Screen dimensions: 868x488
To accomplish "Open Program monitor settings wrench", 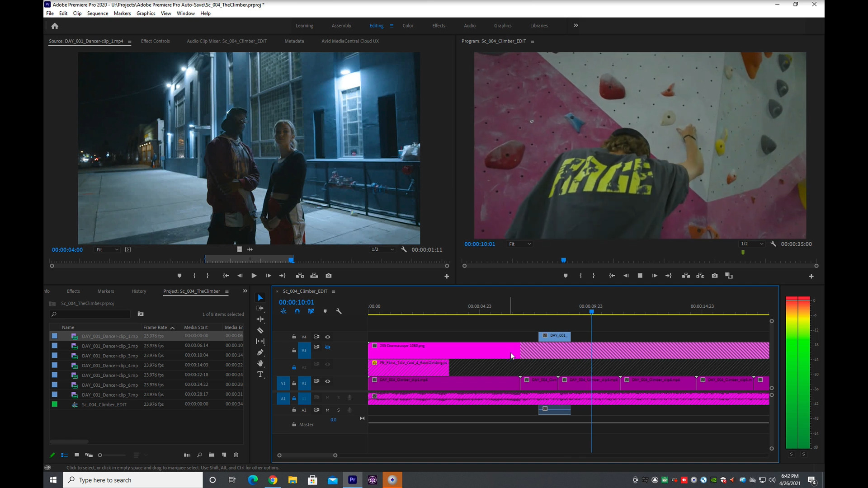I will coord(774,244).
